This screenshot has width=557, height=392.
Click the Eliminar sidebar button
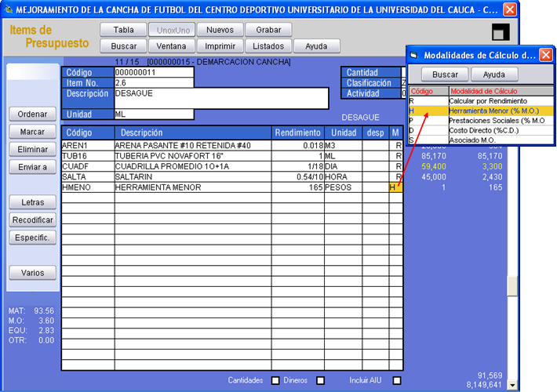coord(33,150)
